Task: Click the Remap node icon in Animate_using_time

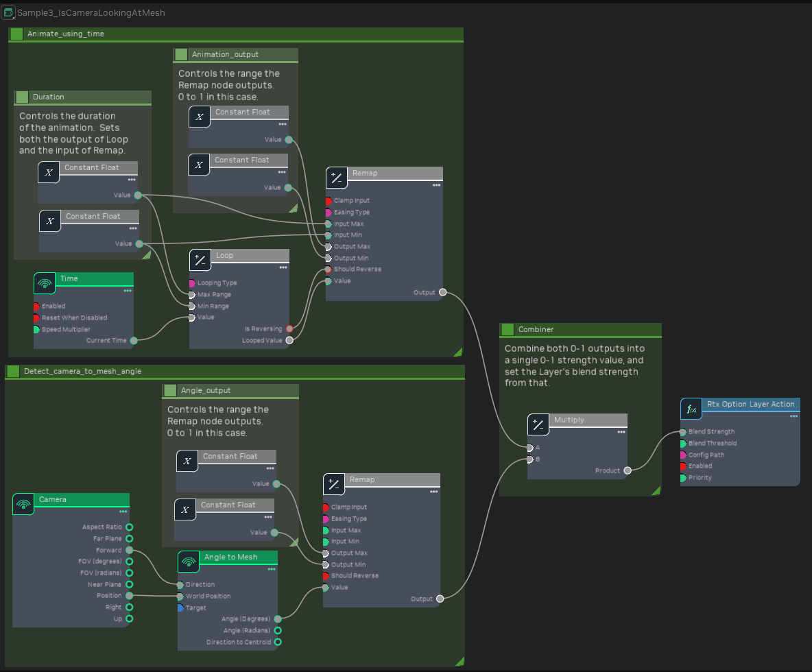Action: [x=336, y=178]
